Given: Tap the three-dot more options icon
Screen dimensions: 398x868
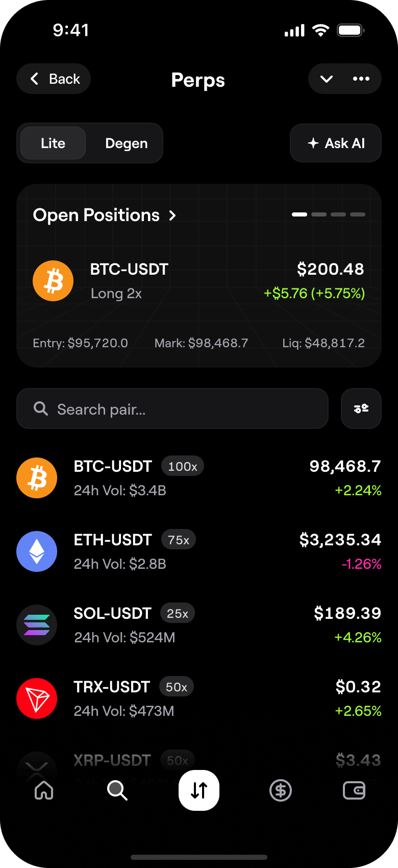Looking at the screenshot, I should [x=361, y=79].
